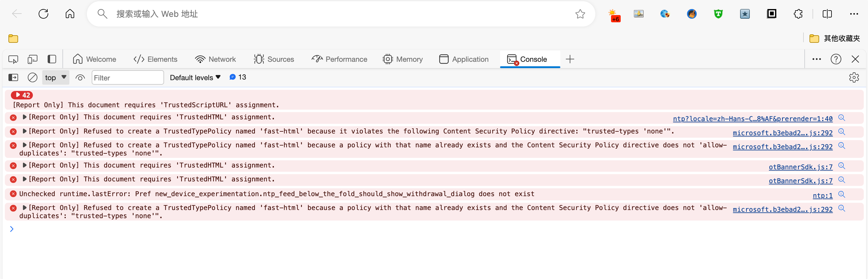Click inside the console Filter input field
The width and height of the screenshot is (868, 279).
[128, 77]
